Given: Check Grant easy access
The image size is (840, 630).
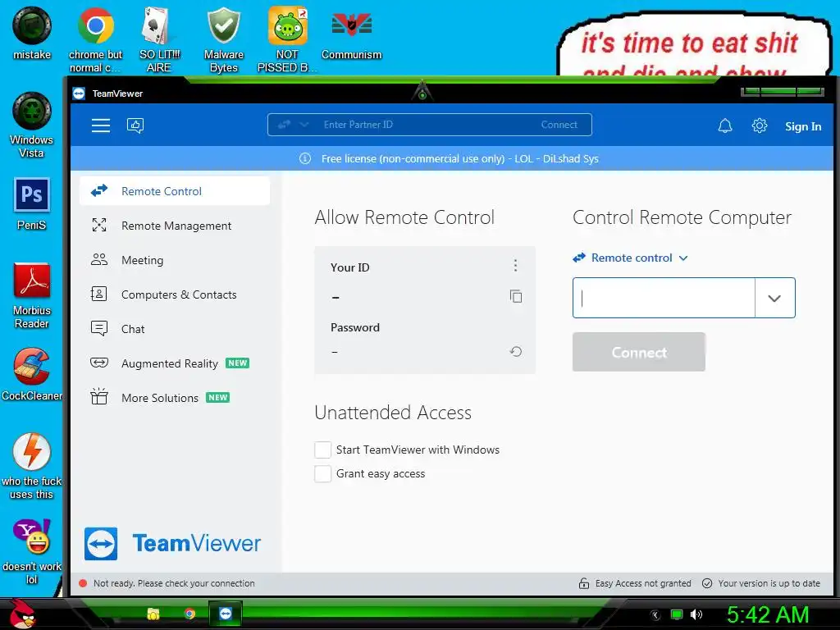Looking at the screenshot, I should point(322,473).
